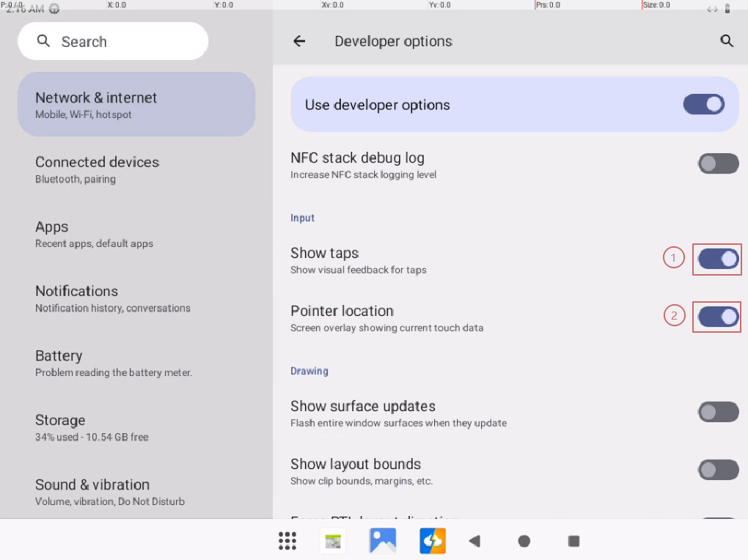Toggle Show layout bounds on
Screen dimensions: 748x560
pos(718,470)
